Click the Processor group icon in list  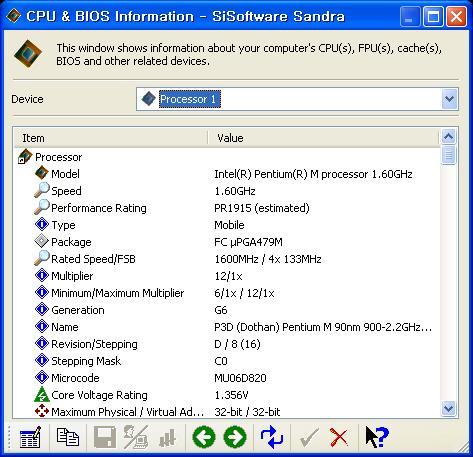point(25,157)
